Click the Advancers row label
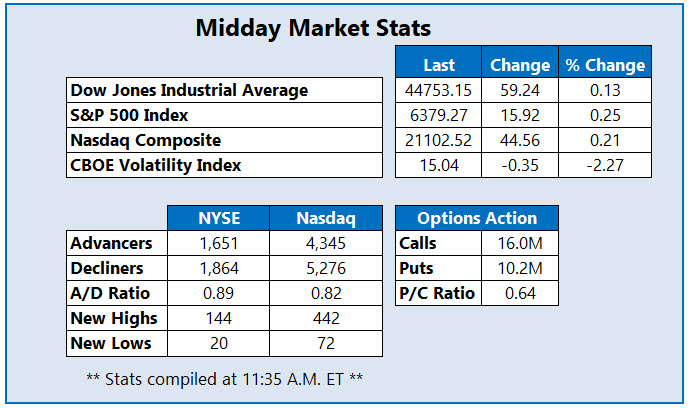Viewport: 692px width, 408px height. pos(111,243)
